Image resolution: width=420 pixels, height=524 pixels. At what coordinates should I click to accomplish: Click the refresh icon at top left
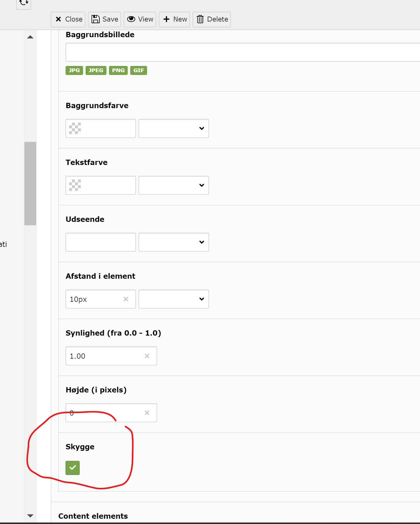(23, 3)
